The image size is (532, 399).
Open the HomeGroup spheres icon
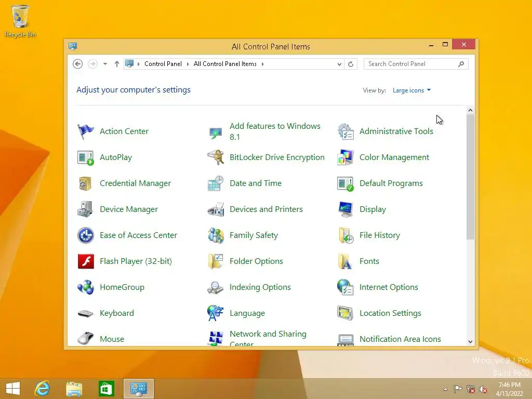pyautogui.click(x=86, y=287)
